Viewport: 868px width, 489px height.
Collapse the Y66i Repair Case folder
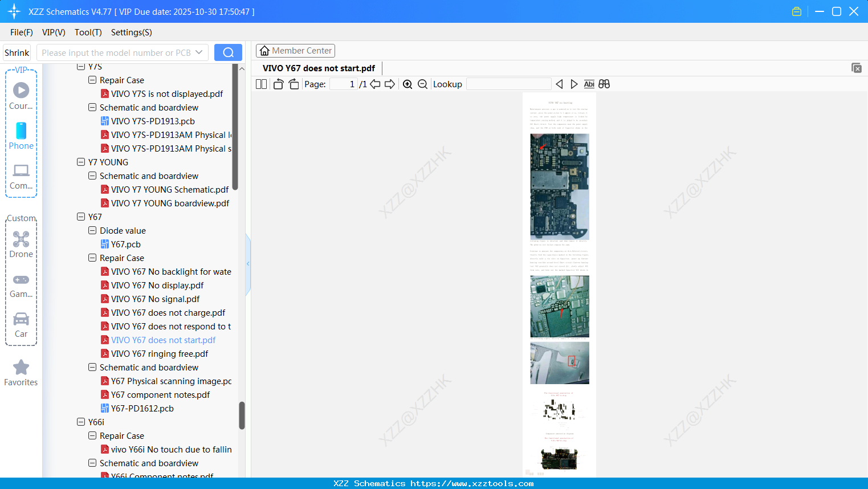pyautogui.click(x=92, y=435)
